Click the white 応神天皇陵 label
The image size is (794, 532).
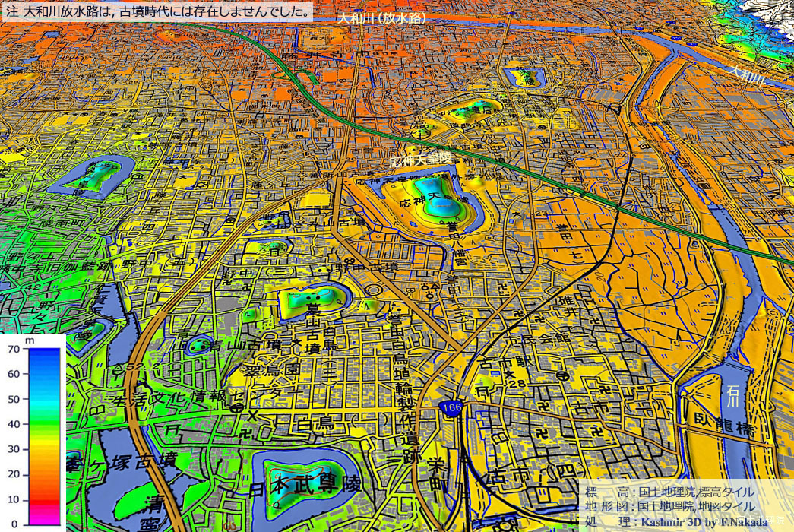pos(419,160)
